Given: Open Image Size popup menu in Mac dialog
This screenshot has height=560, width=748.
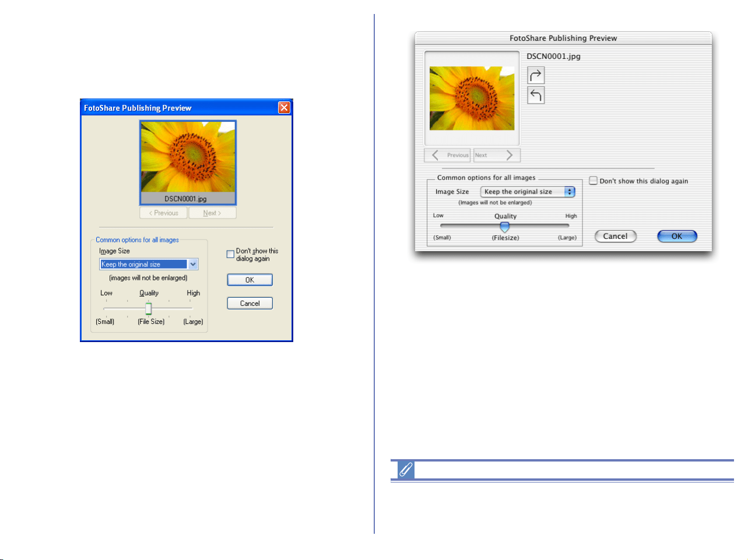Looking at the screenshot, I should pos(528,192).
